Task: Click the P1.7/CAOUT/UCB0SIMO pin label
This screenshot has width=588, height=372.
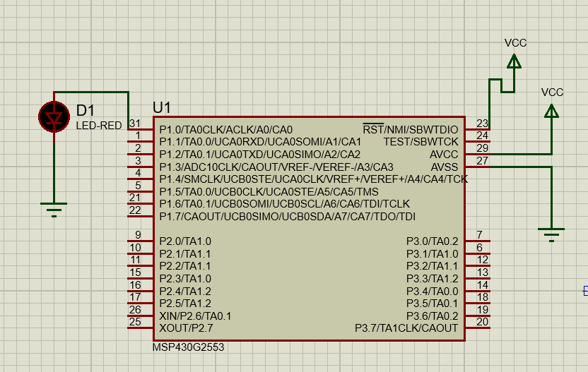Action: click(287, 217)
